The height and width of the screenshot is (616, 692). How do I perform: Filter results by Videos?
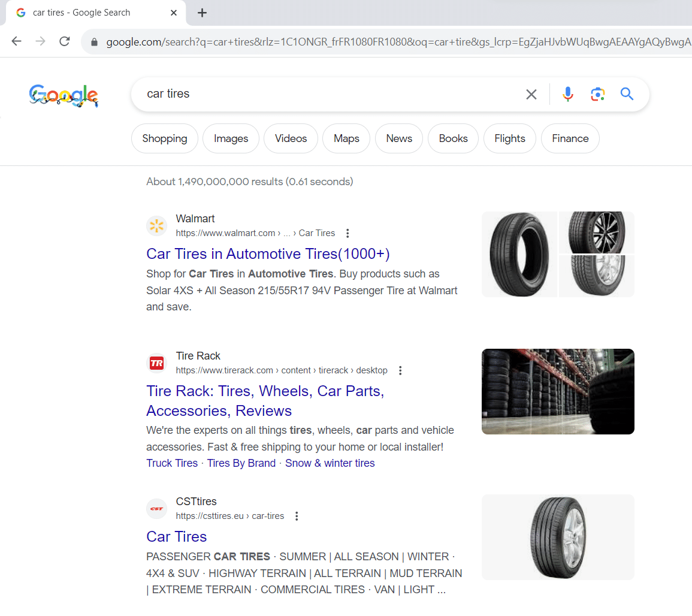pyautogui.click(x=291, y=138)
